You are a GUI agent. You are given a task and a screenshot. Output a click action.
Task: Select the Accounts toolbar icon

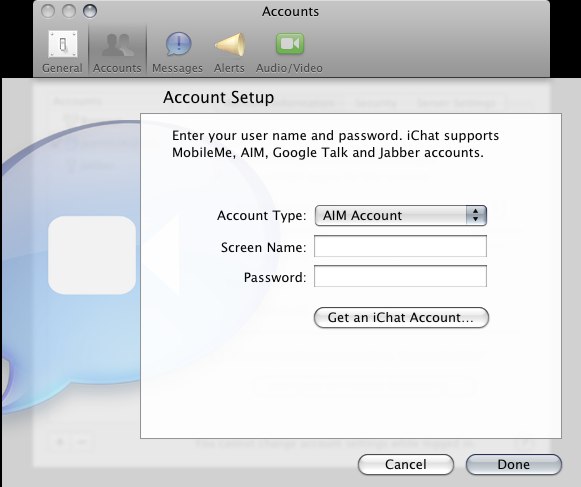pos(117,52)
